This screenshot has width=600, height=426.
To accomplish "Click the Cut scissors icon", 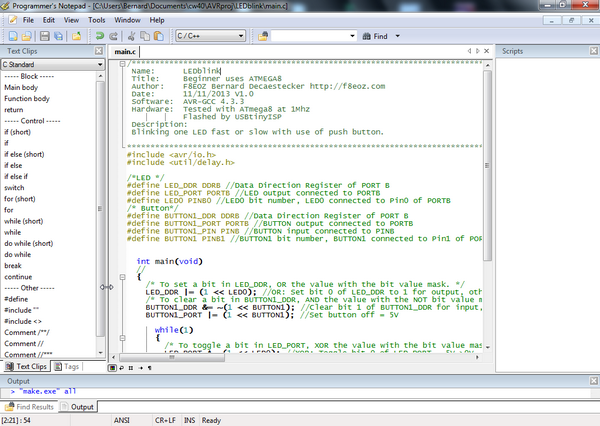I will (129, 36).
